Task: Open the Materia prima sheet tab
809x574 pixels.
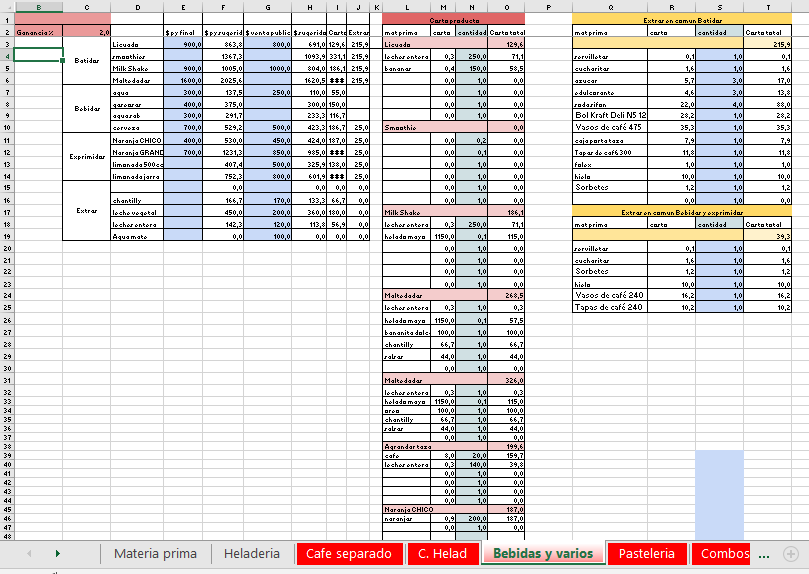Action: click(155, 553)
